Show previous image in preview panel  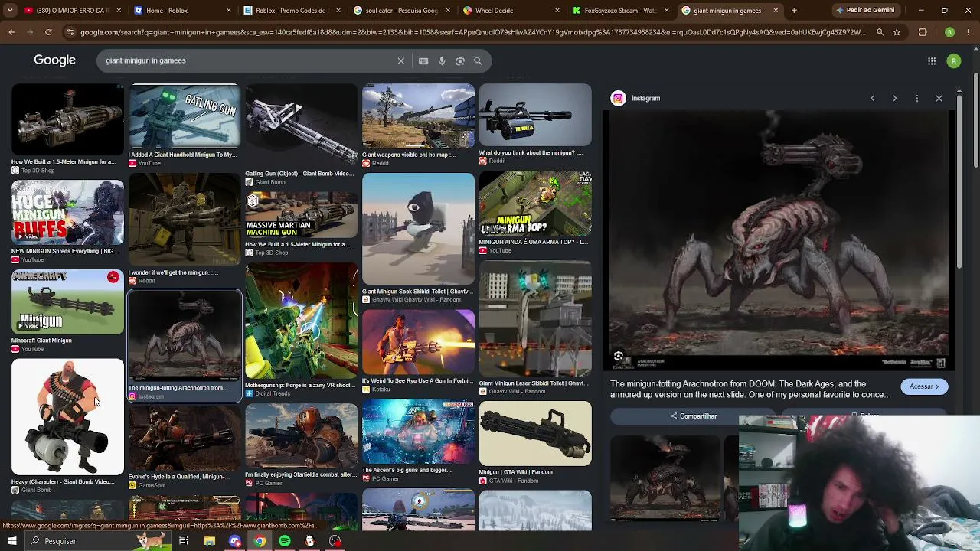(x=872, y=98)
